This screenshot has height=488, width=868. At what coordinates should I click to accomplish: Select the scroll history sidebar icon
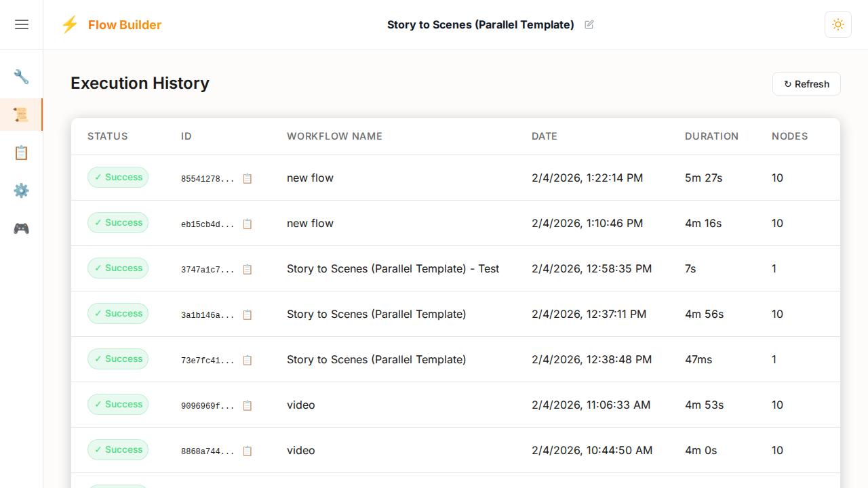22,115
